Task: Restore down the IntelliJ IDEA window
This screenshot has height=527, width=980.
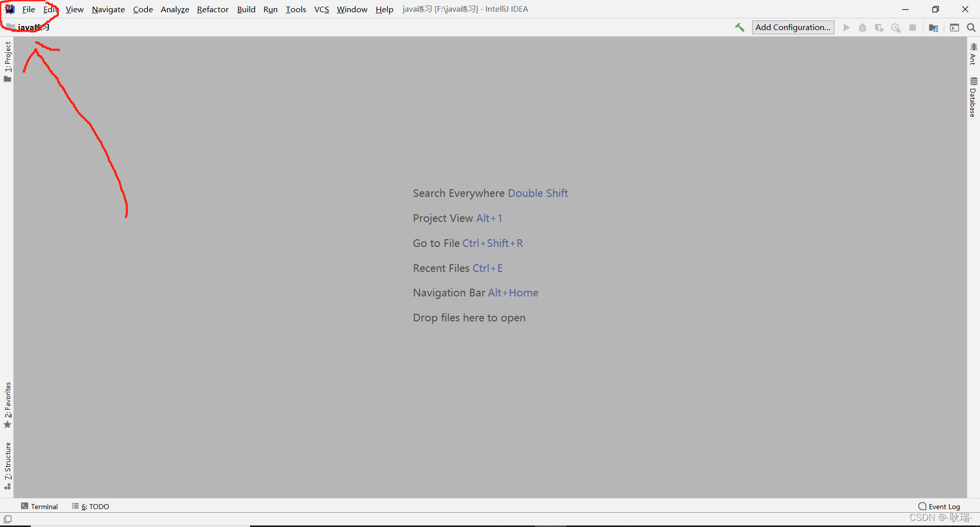Action: point(935,9)
